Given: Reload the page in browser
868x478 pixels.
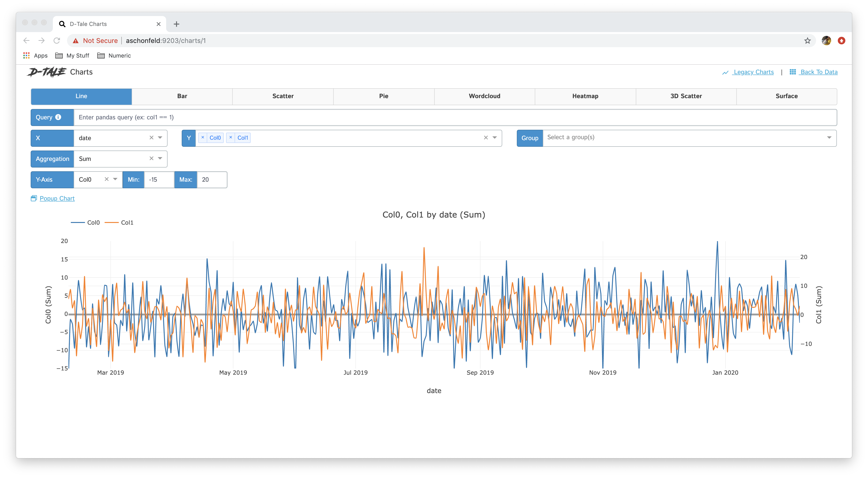Looking at the screenshot, I should (x=57, y=41).
